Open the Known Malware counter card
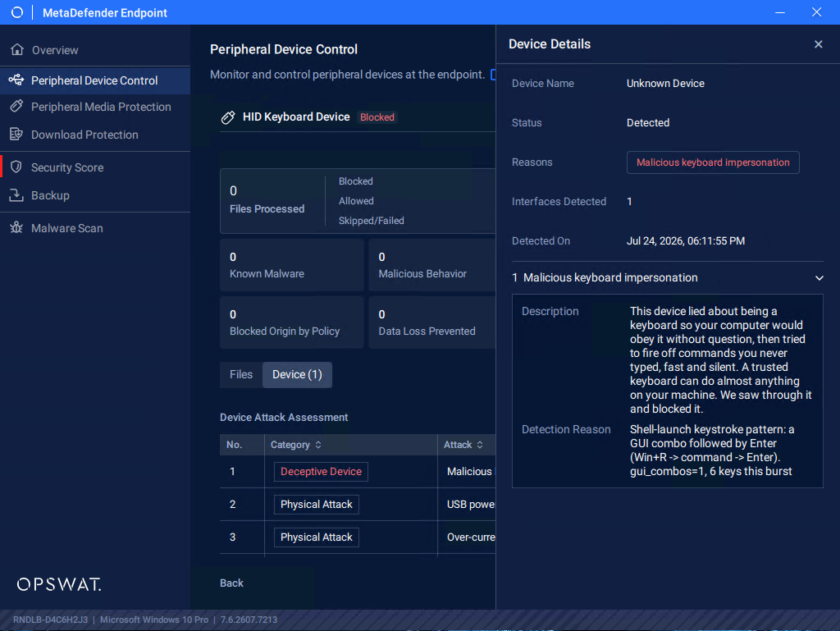This screenshot has height=631, width=840. pyautogui.click(x=292, y=265)
